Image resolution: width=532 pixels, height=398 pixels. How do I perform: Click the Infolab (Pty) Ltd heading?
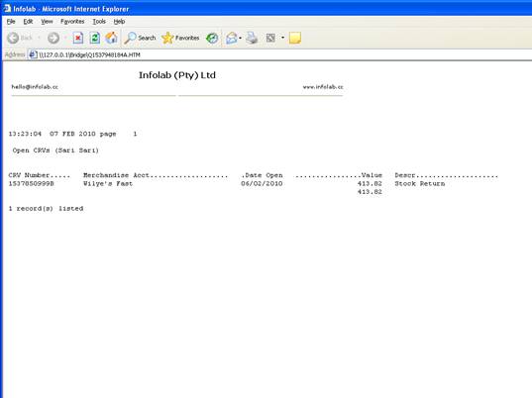click(x=177, y=75)
